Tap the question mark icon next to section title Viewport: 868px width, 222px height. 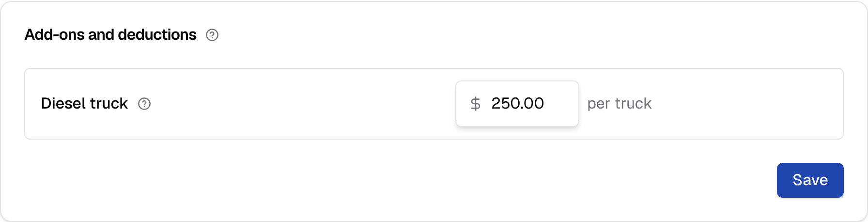[212, 35]
